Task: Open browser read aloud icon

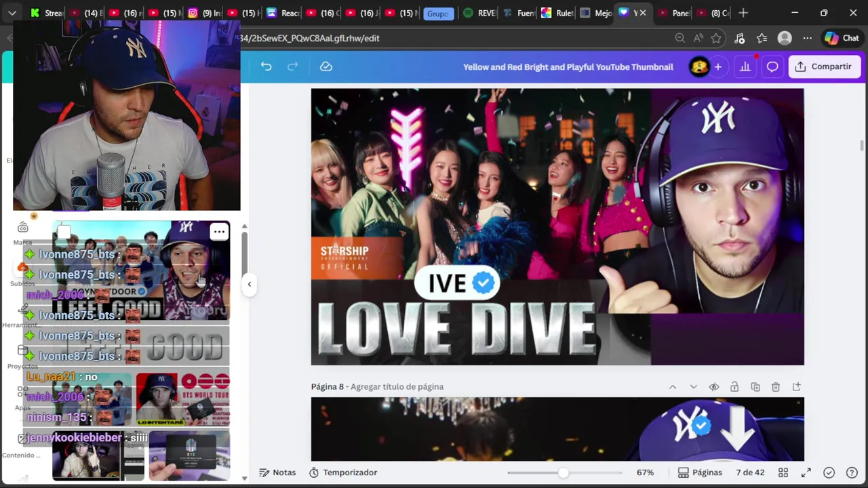Action: coord(698,39)
